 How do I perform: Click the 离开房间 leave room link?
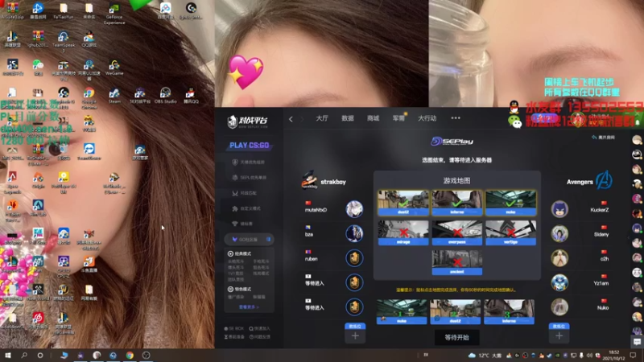(603, 138)
